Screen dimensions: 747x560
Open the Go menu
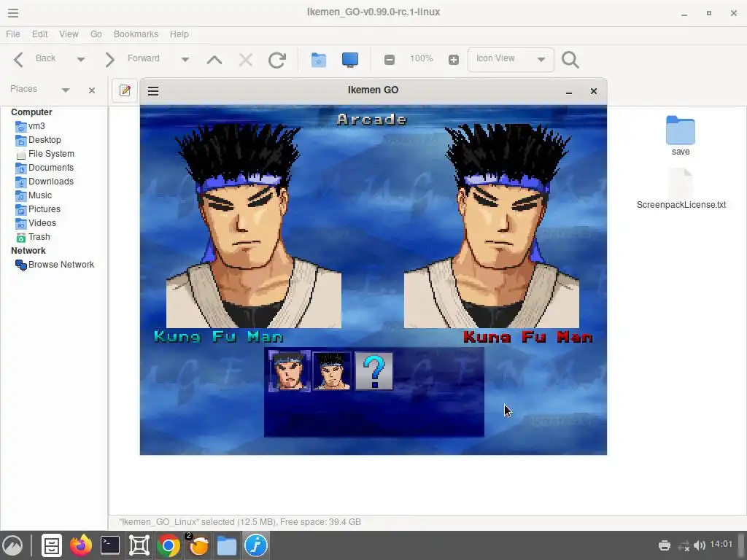tap(96, 34)
